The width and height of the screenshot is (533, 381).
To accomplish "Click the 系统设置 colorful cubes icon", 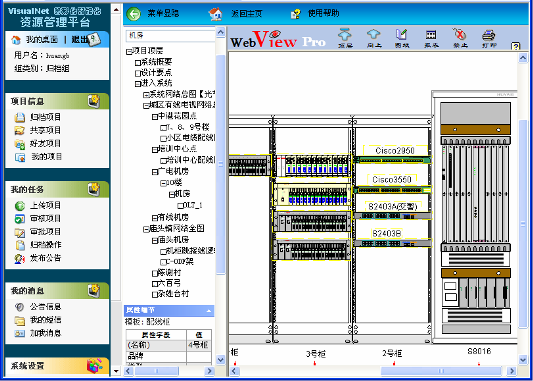I will pos(94,366).
